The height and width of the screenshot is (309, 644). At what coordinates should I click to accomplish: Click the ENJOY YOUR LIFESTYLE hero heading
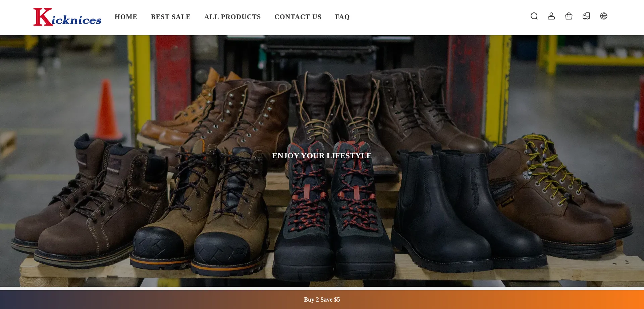[322, 156]
